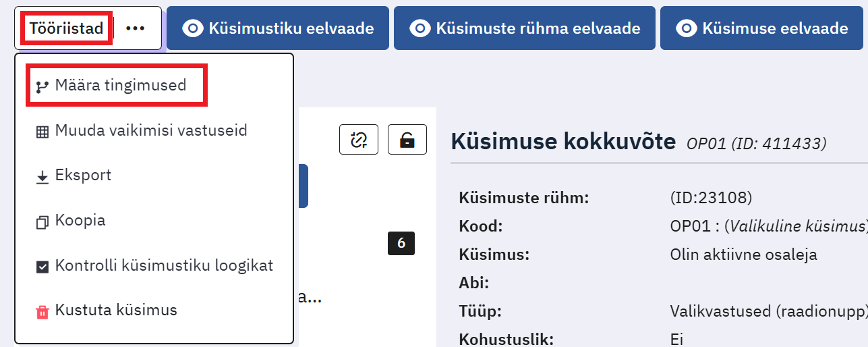Click the copy icon next to Koopia
This screenshot has width=868, height=347.
coord(42,222)
